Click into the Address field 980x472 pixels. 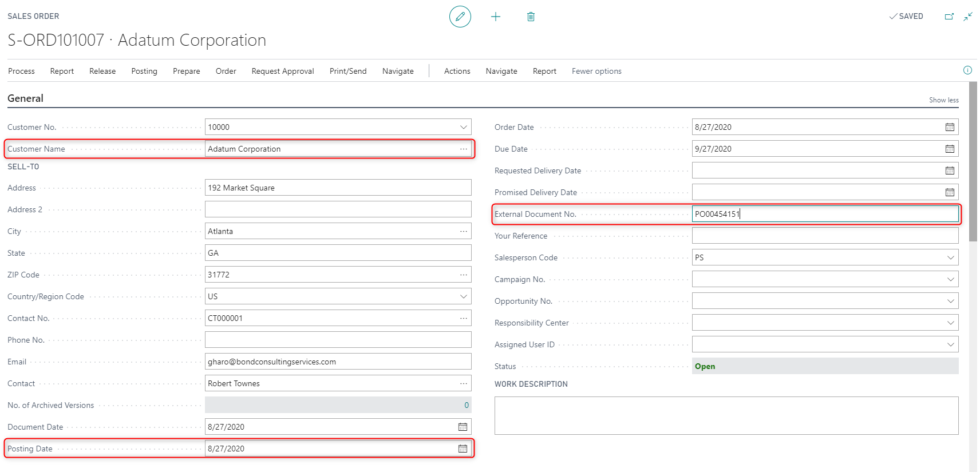(x=338, y=188)
